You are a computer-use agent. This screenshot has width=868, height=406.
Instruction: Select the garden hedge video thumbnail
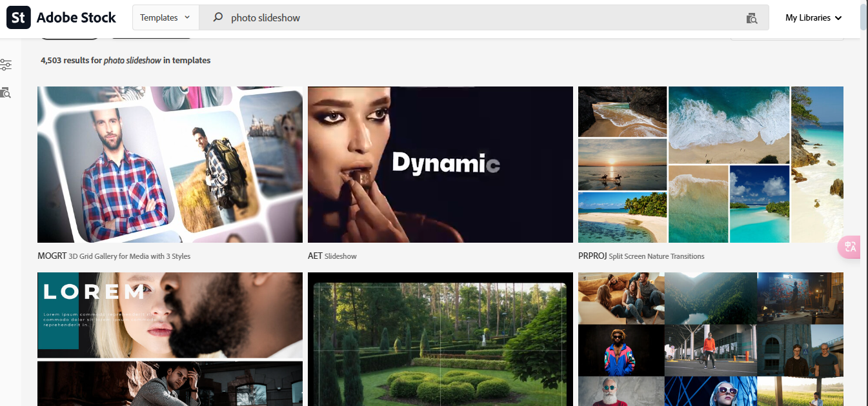pyautogui.click(x=440, y=339)
